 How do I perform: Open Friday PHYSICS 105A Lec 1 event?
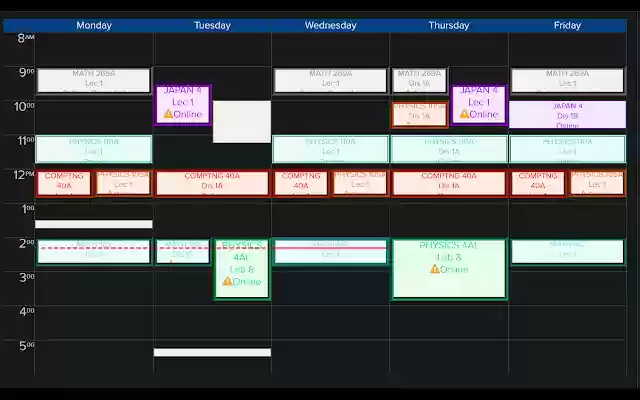[x=597, y=183]
